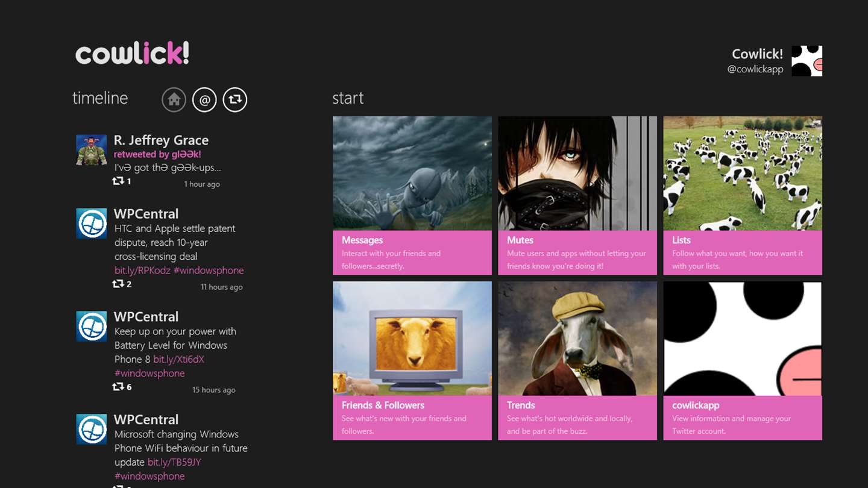Screen dimensions: 868x488
Task: Click WPCentral name on HTC Apple tweet
Action: pos(146,214)
